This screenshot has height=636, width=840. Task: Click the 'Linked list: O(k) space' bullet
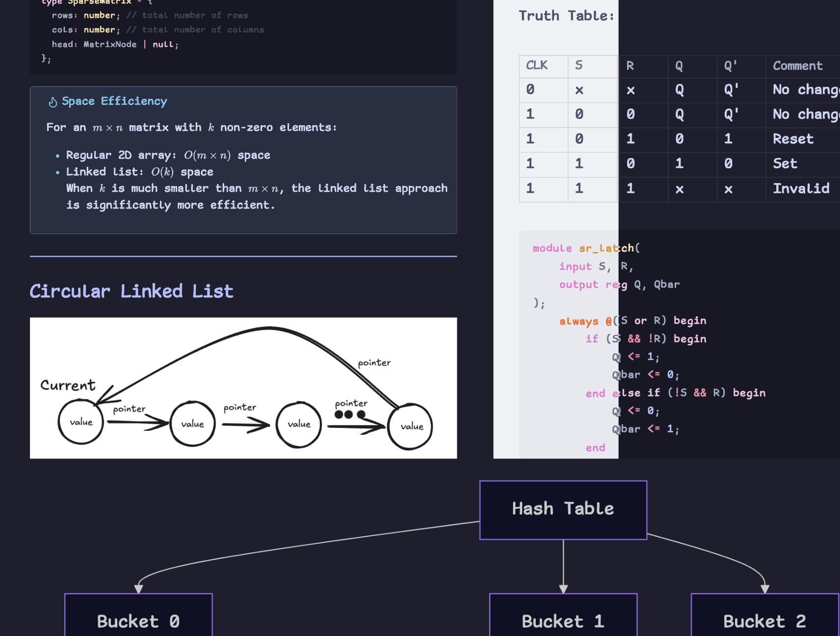pyautogui.click(x=140, y=172)
